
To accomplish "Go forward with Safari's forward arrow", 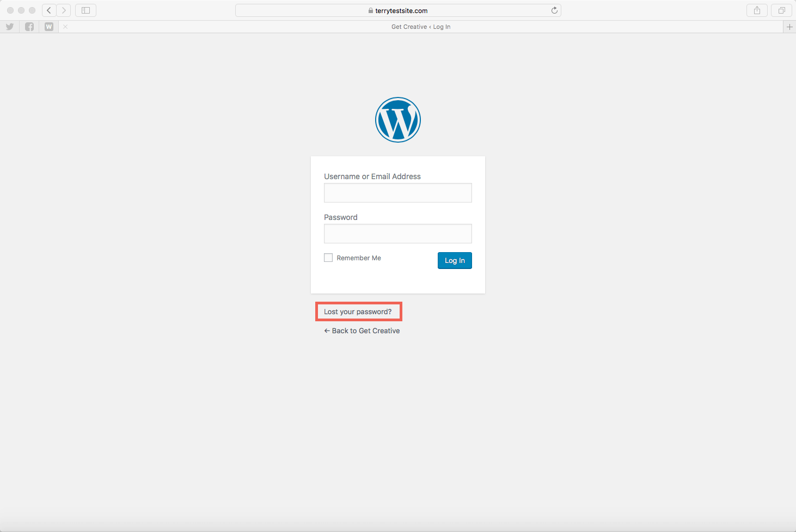I will (x=64, y=10).
